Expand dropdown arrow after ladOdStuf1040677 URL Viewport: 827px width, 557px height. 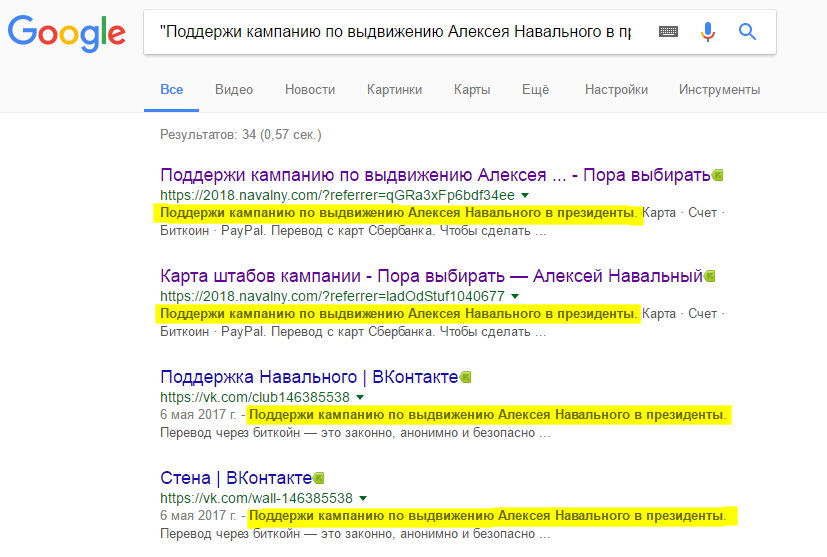pos(515,296)
